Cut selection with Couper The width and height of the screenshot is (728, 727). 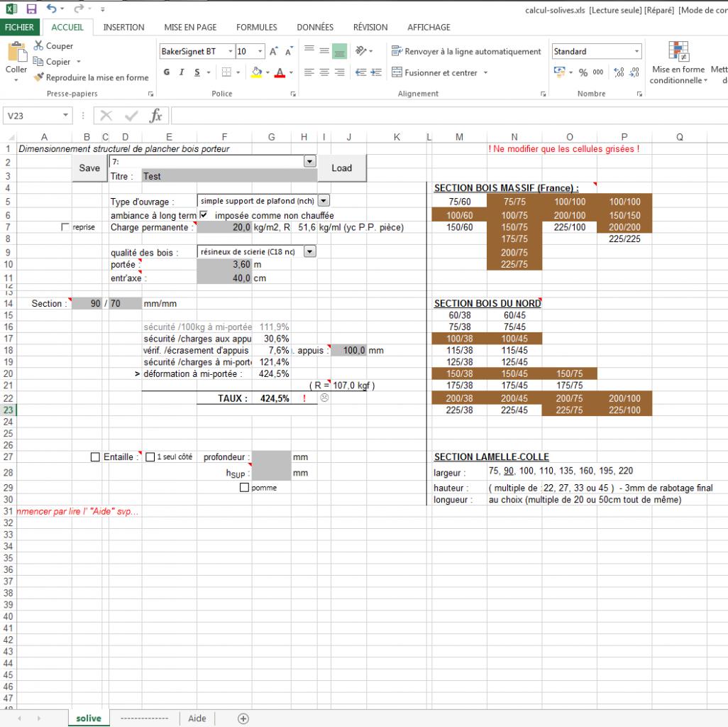(54, 45)
